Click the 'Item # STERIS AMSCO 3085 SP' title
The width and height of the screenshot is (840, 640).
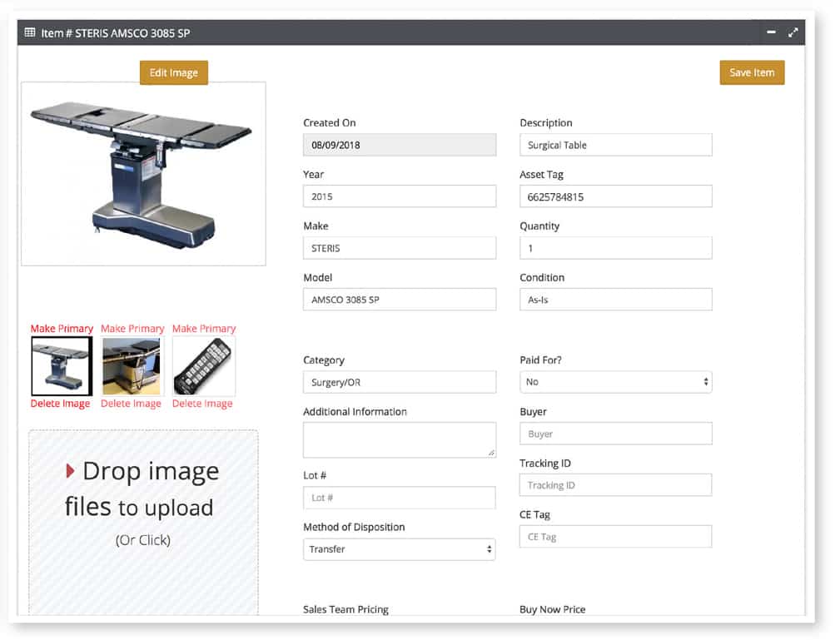click(116, 33)
